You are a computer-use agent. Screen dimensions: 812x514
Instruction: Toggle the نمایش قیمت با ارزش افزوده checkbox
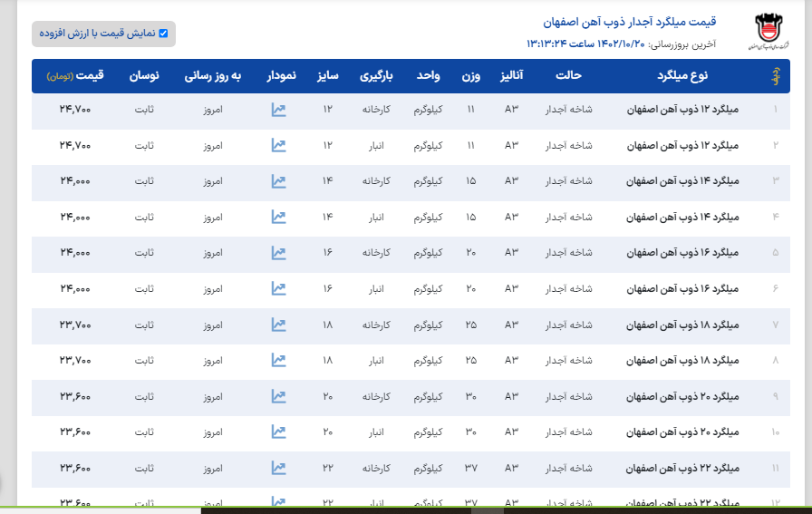click(163, 34)
